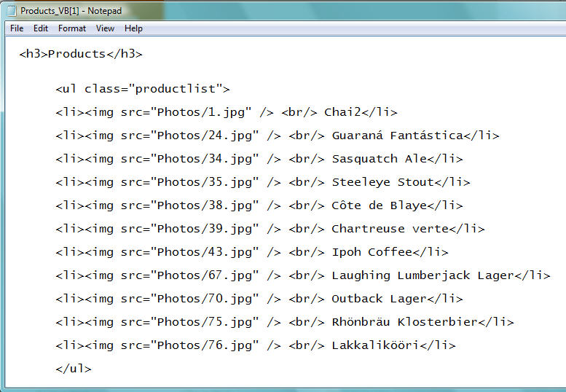Open the Help menu
566x392 pixels.
coord(133,28)
